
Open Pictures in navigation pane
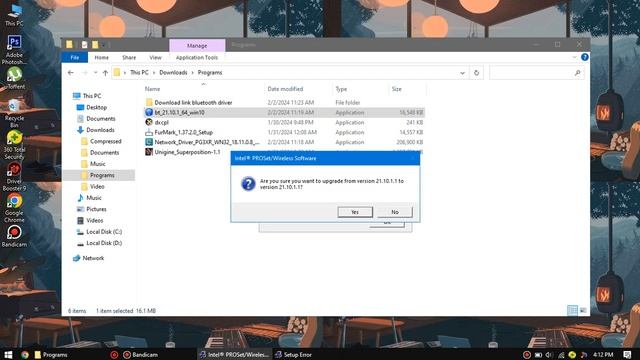coord(96,209)
